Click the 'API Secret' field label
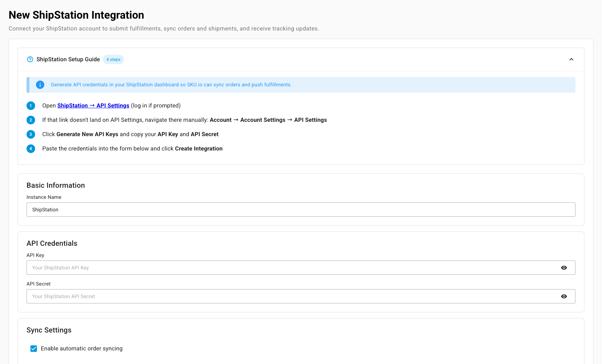Viewport: 602px width, 364px height. (x=38, y=284)
